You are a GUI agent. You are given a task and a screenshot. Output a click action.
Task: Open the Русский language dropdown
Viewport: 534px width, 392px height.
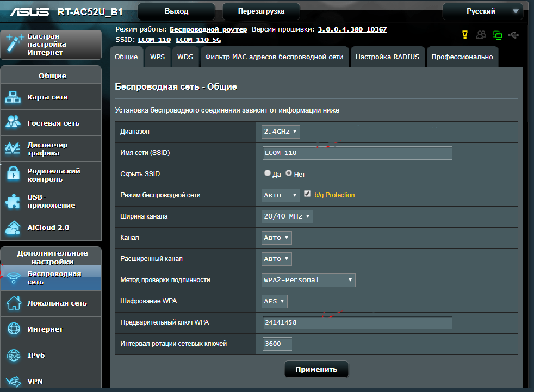click(482, 11)
